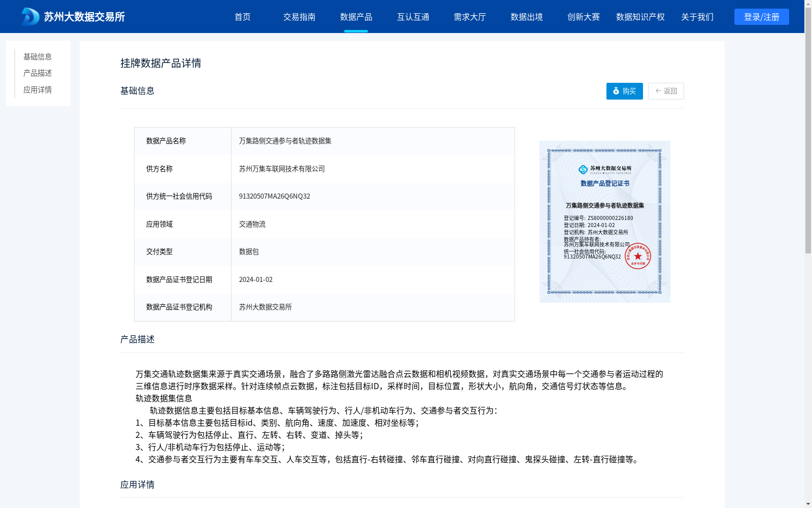The height and width of the screenshot is (508, 812).
Task: Select the 苏州大数据交易所 table cell value
Action: tap(265, 307)
